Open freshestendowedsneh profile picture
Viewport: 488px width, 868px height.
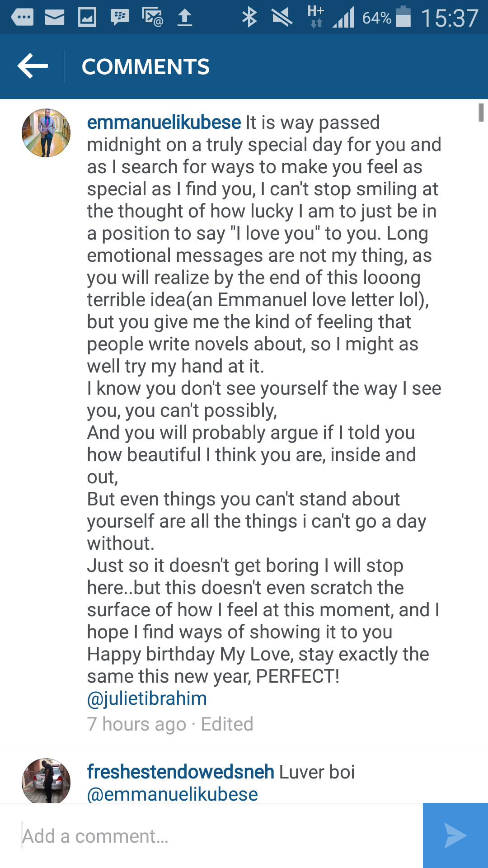pos(46,781)
